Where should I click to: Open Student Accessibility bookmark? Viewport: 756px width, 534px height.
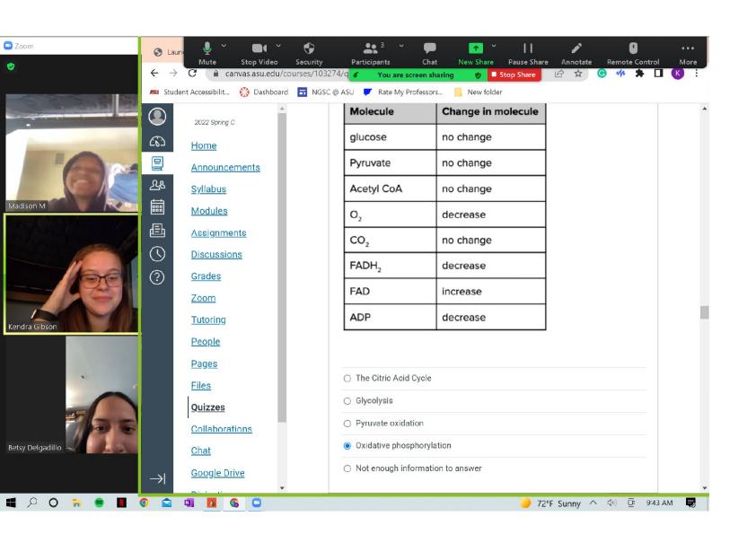point(189,92)
